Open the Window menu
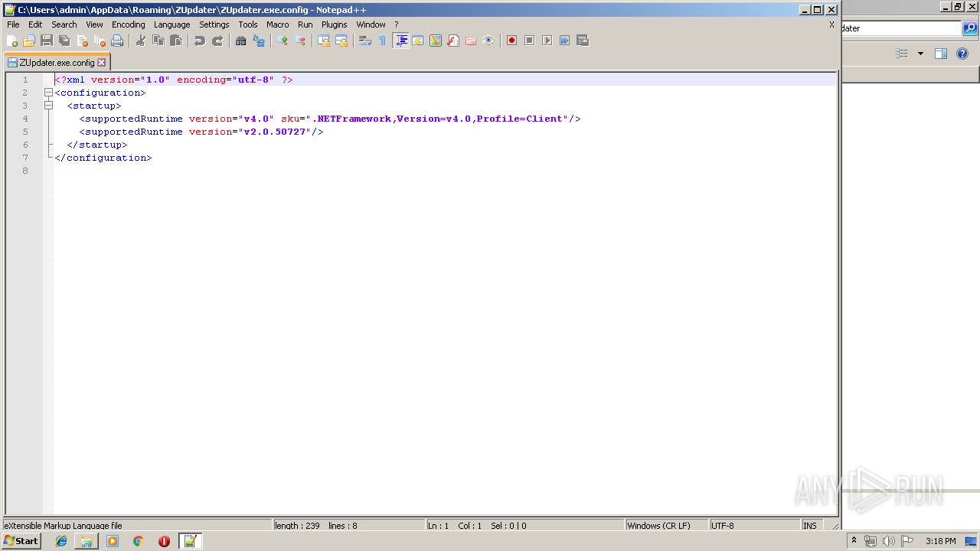This screenshot has height=551, width=980. point(371,24)
